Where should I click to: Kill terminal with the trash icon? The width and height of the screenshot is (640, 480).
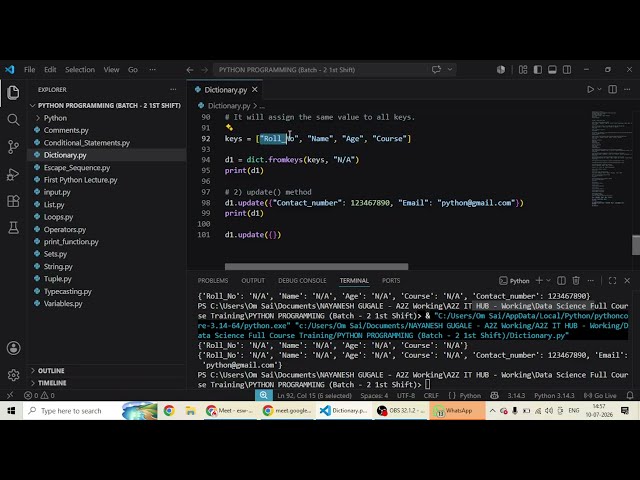tap(576, 280)
